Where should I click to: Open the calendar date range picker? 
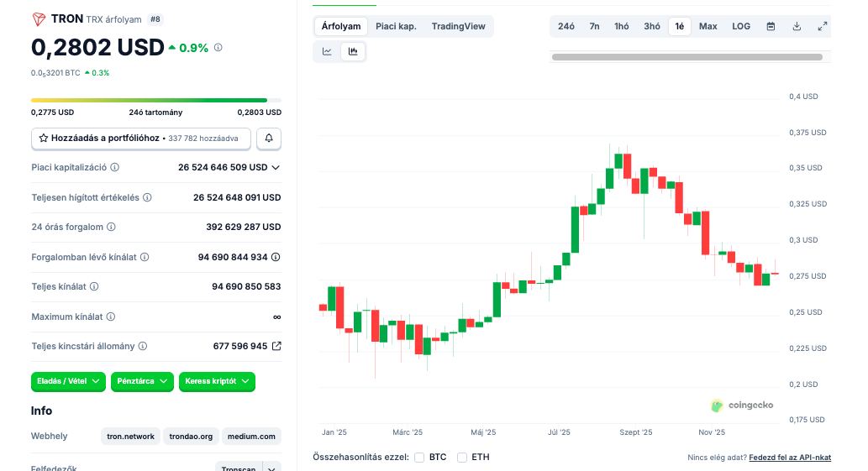pyautogui.click(x=771, y=26)
